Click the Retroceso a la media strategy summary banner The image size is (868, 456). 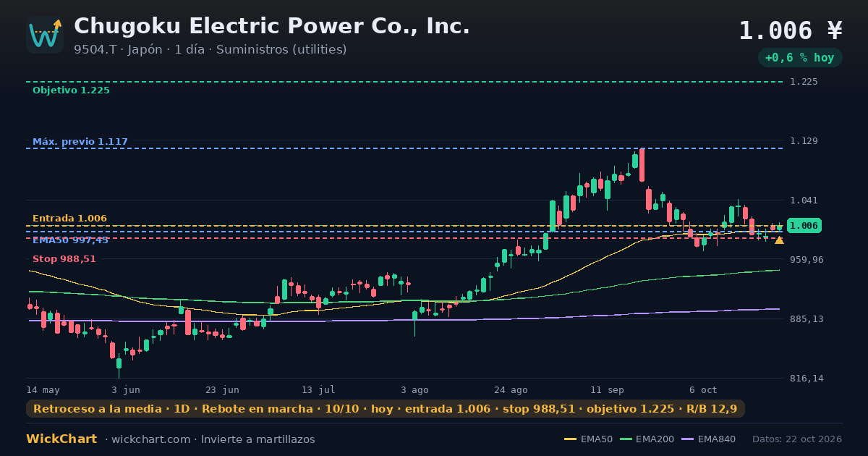tap(386, 409)
